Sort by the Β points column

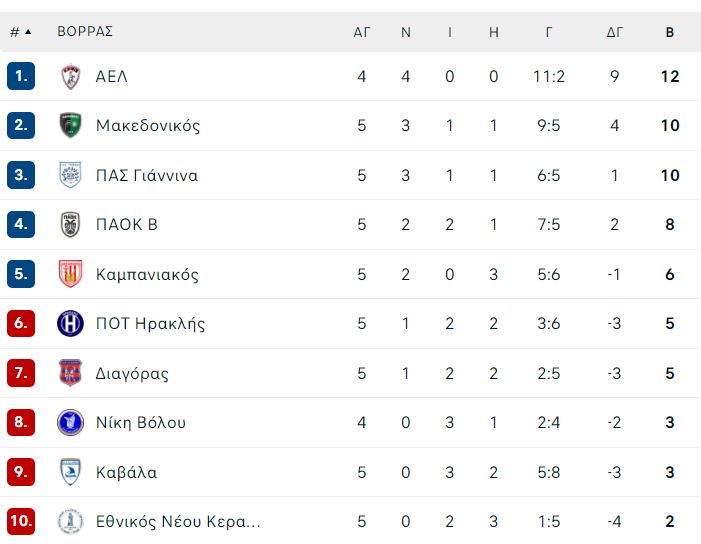click(x=670, y=32)
